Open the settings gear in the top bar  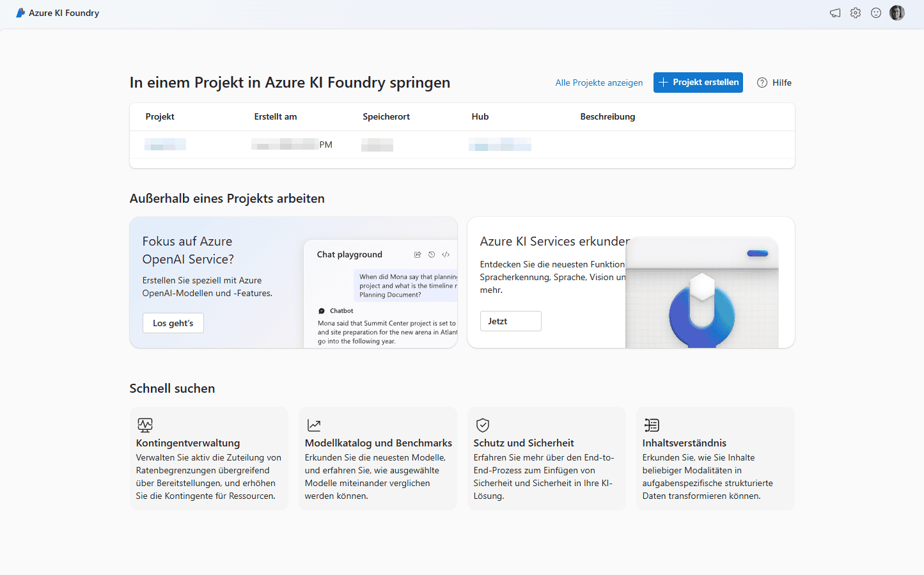[x=856, y=13]
